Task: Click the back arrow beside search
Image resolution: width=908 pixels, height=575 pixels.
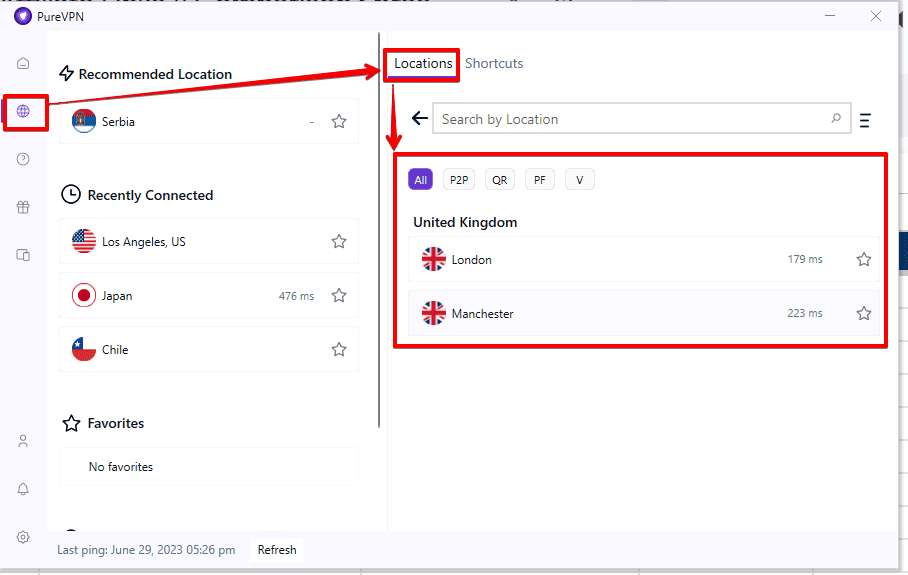Action: pos(420,119)
